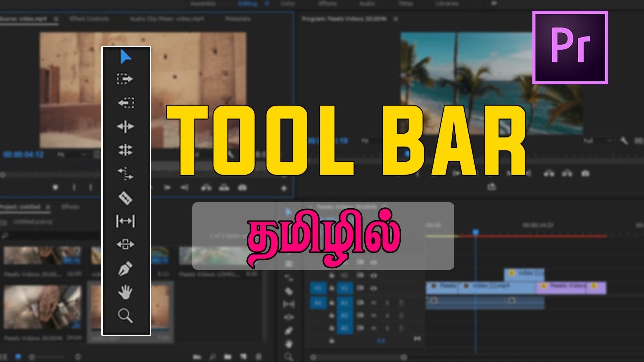This screenshot has width=644, height=362.
Task: Toggle the lock on track V1
Action: click(x=332, y=288)
